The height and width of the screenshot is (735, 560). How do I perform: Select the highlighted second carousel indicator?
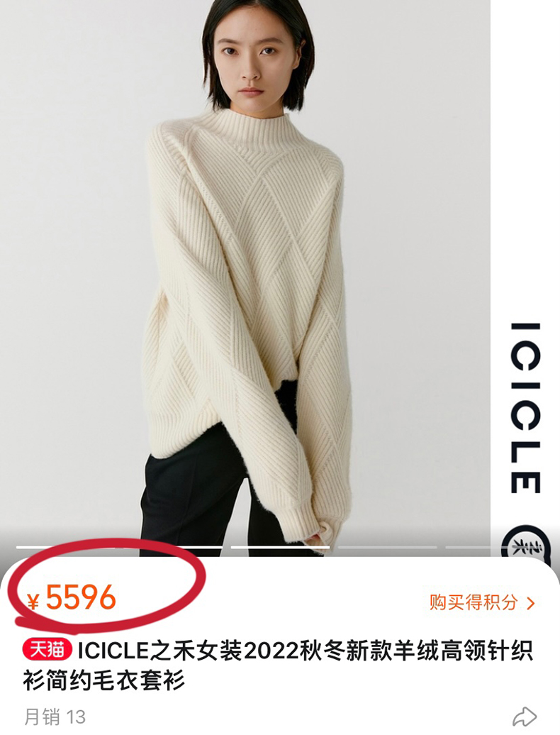click(x=280, y=546)
